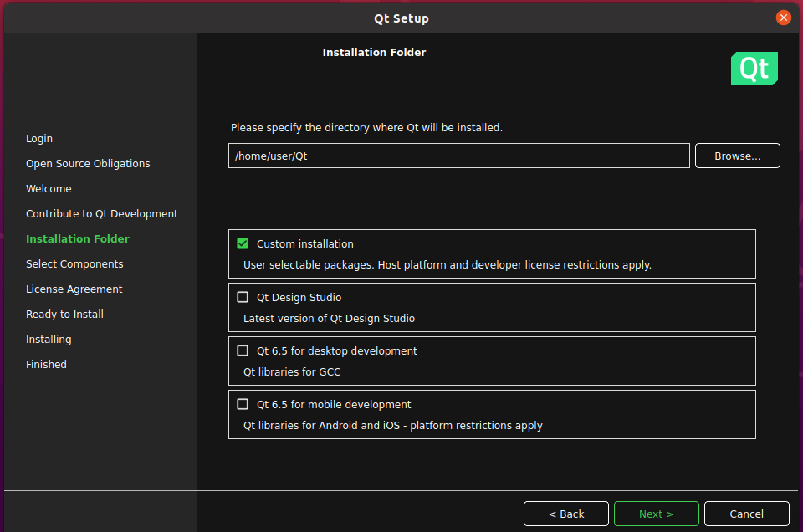Select the Welcome step in sidebar

point(49,189)
